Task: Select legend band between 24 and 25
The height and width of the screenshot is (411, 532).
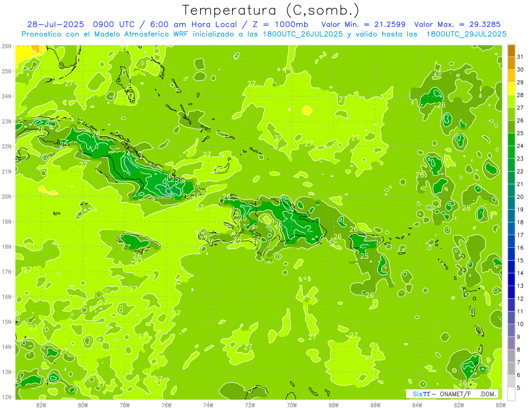Action: pyautogui.click(x=511, y=140)
